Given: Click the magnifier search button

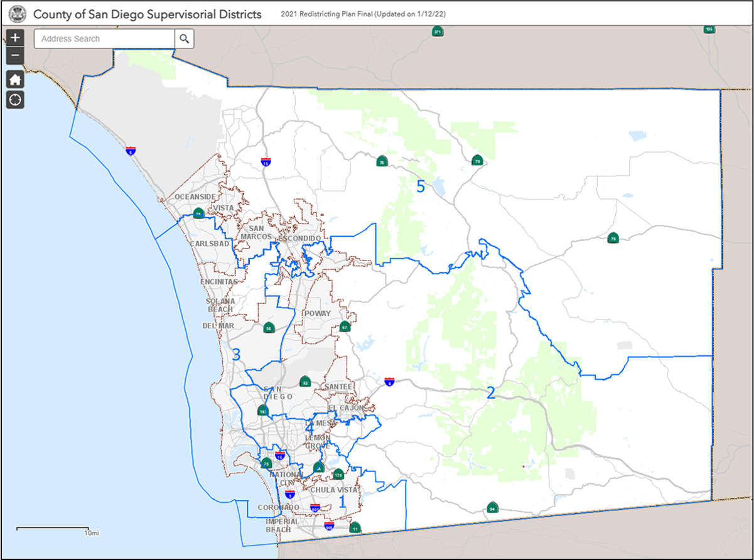Looking at the screenshot, I should tap(184, 39).
